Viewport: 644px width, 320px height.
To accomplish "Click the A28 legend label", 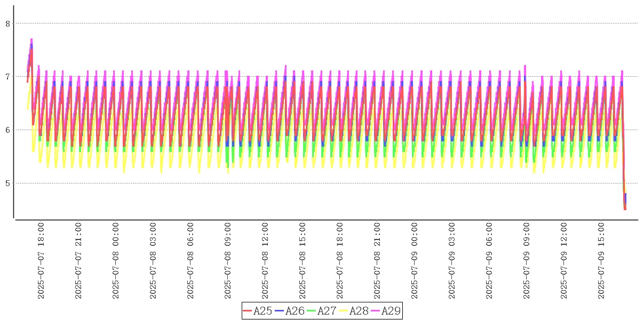I will (x=359, y=311).
